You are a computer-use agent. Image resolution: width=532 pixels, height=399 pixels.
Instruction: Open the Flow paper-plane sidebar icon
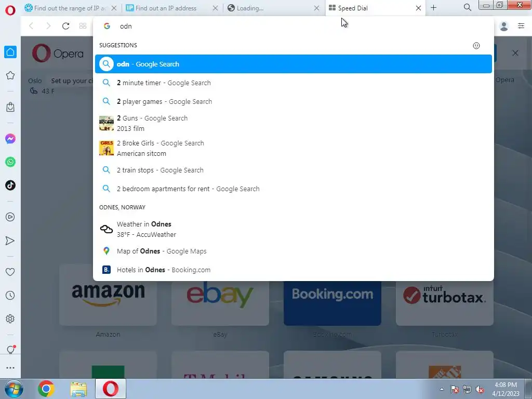10,241
